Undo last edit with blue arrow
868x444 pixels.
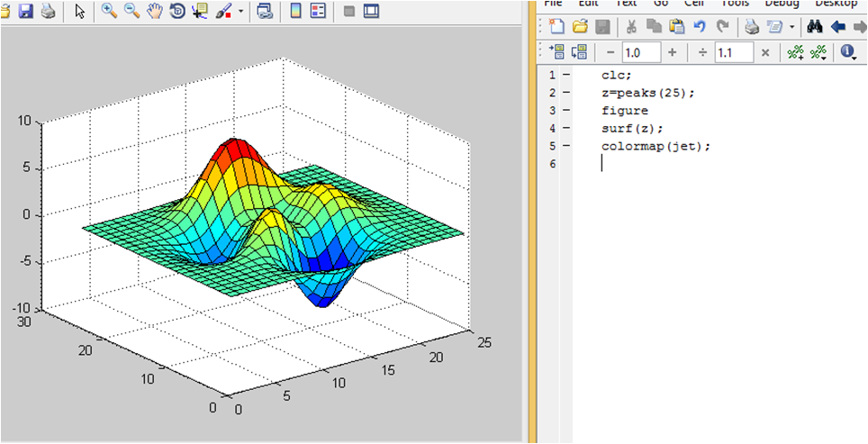(700, 25)
